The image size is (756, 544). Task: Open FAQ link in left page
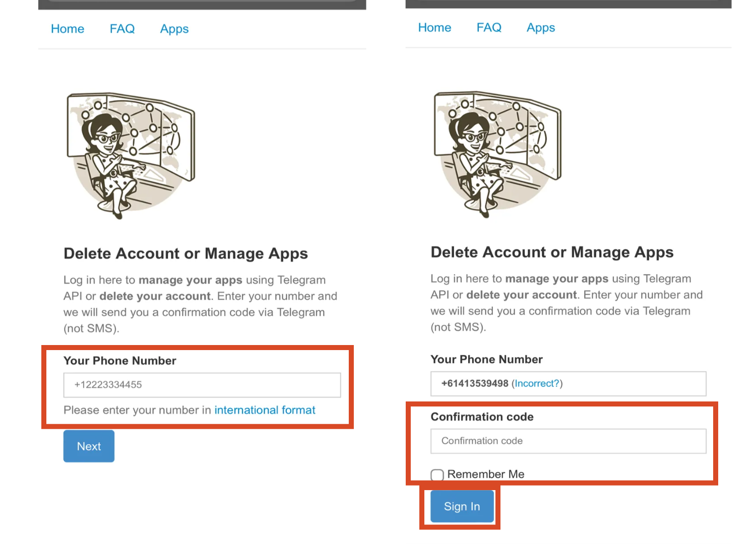tap(122, 29)
